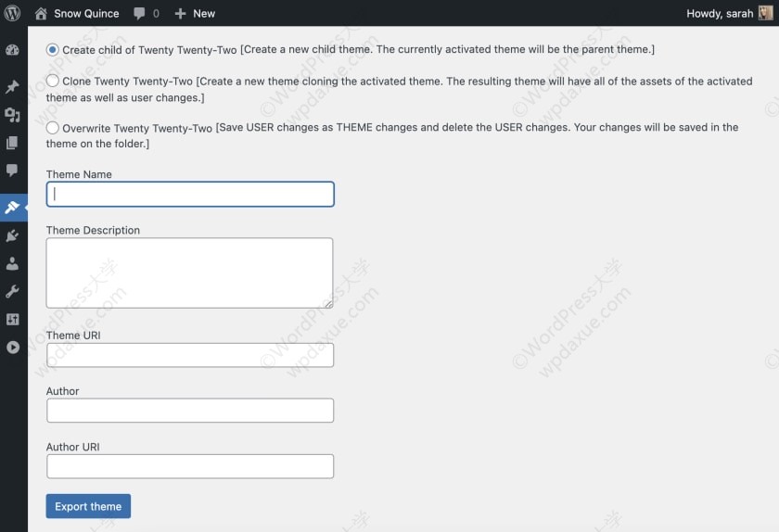The height and width of the screenshot is (532, 779).
Task: Open Snow Quince site link
Action: click(x=86, y=13)
